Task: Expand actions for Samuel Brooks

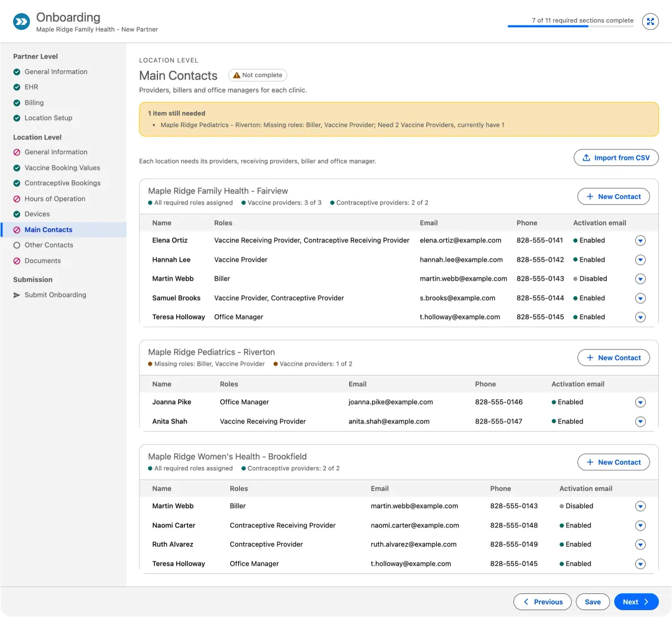Action: pyautogui.click(x=640, y=298)
